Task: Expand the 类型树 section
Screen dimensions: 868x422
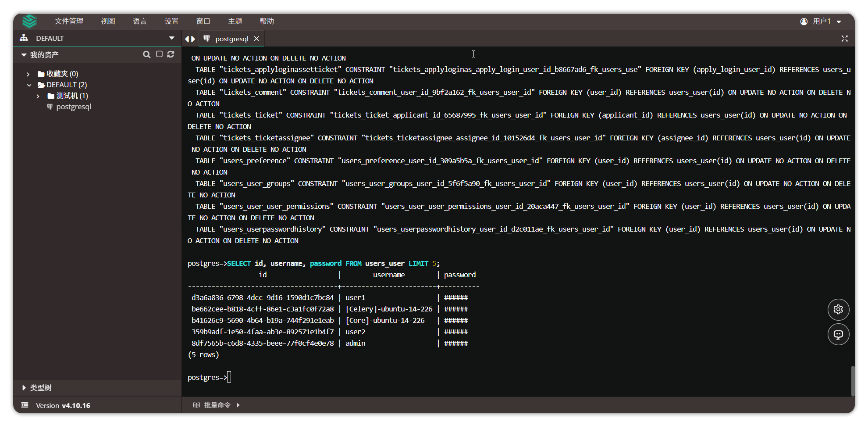Action: pyautogui.click(x=24, y=388)
